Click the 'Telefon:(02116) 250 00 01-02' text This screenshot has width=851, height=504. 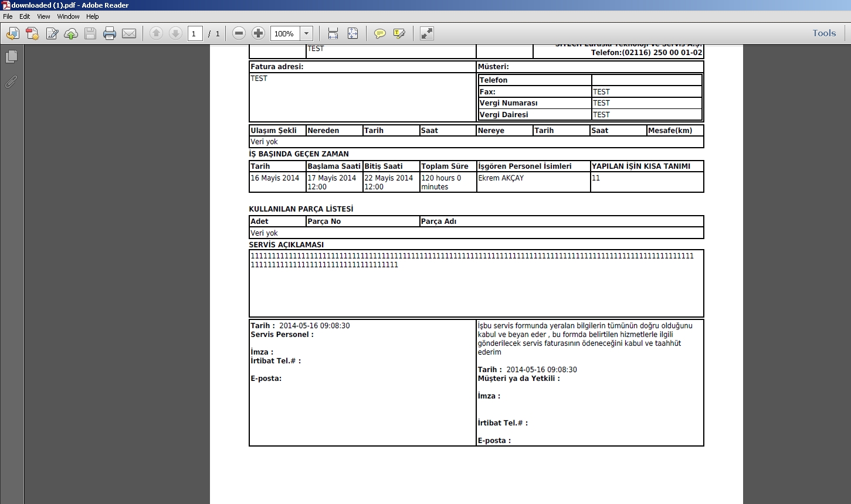(x=646, y=53)
